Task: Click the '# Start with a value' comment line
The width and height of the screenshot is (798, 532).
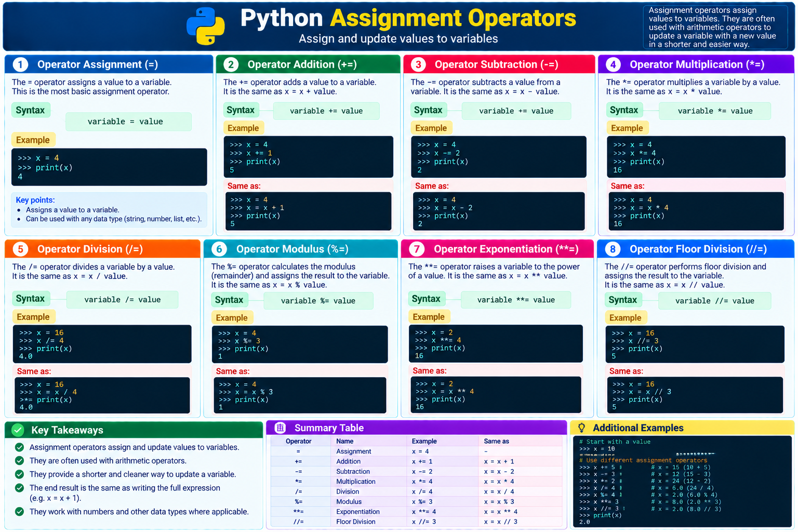Action: coord(615,442)
